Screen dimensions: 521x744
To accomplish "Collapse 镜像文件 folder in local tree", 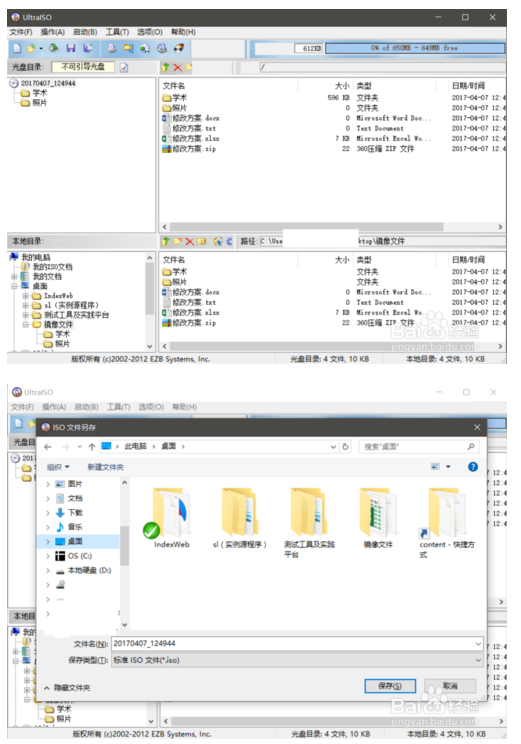I will [x=26, y=325].
